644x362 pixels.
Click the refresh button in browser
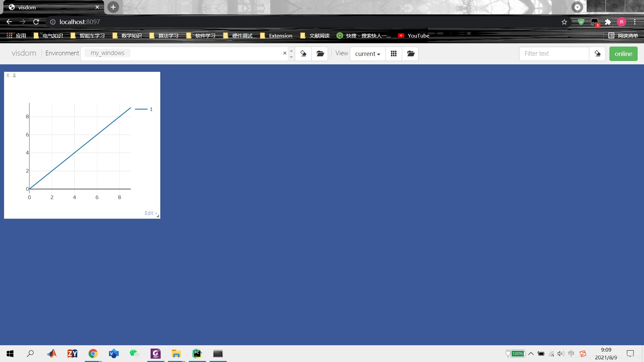coord(37,22)
